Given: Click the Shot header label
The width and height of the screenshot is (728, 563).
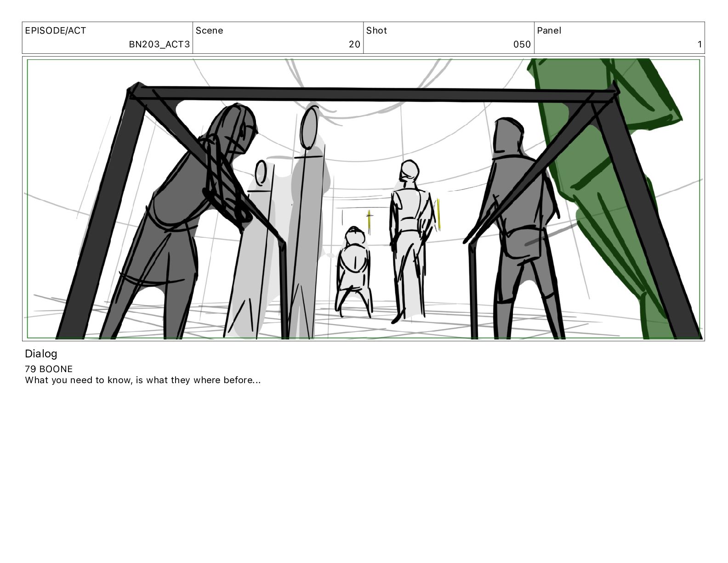Looking at the screenshot, I should coord(376,31).
